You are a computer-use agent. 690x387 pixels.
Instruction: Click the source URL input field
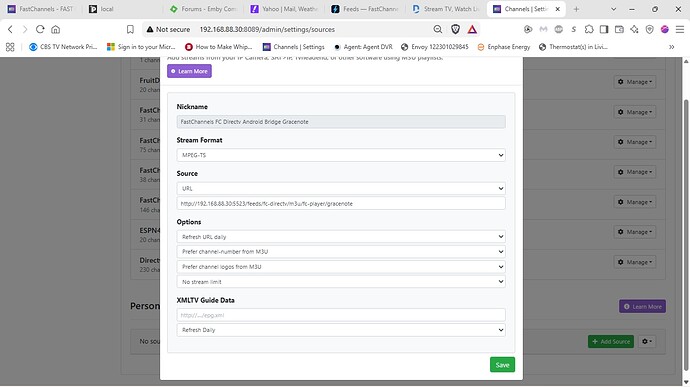pyautogui.click(x=341, y=203)
